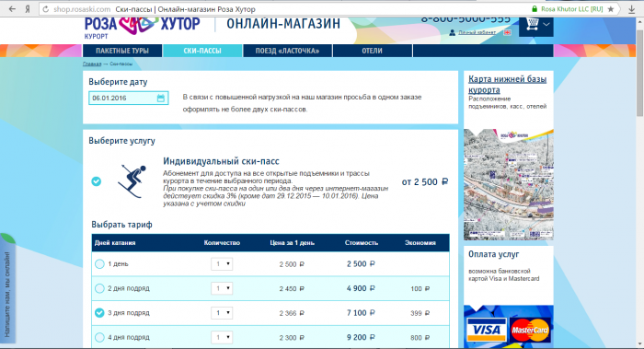
Task: Open the Ски-пассы tab
Action: 202,51
